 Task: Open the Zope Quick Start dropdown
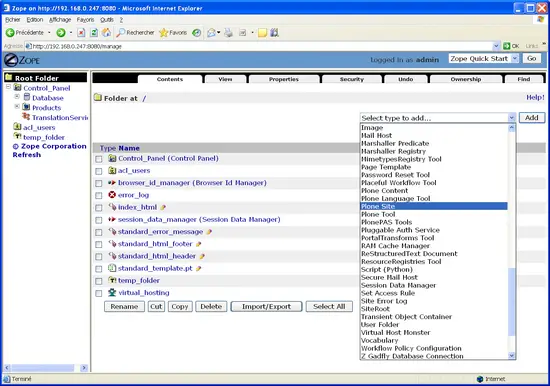click(484, 59)
